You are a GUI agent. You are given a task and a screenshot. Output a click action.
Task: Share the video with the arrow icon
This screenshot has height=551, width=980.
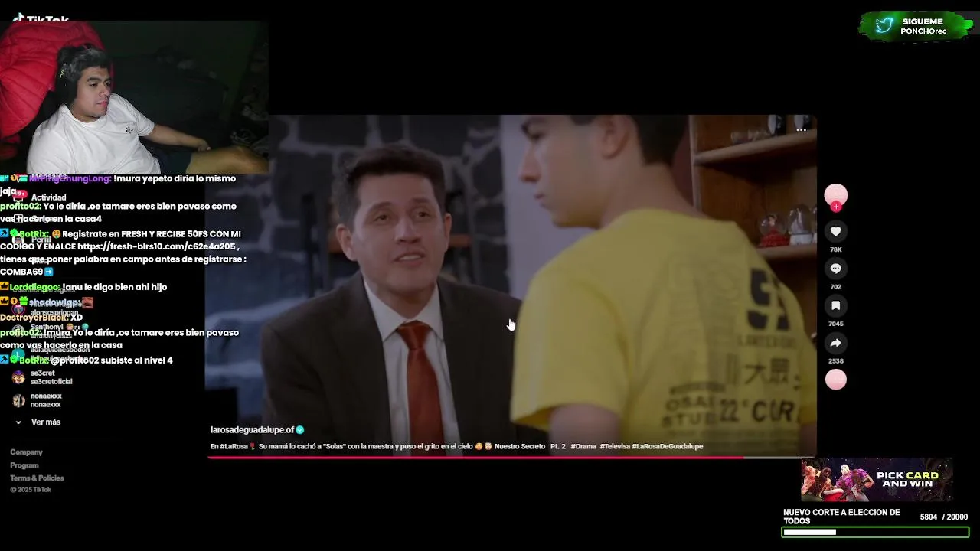point(835,343)
